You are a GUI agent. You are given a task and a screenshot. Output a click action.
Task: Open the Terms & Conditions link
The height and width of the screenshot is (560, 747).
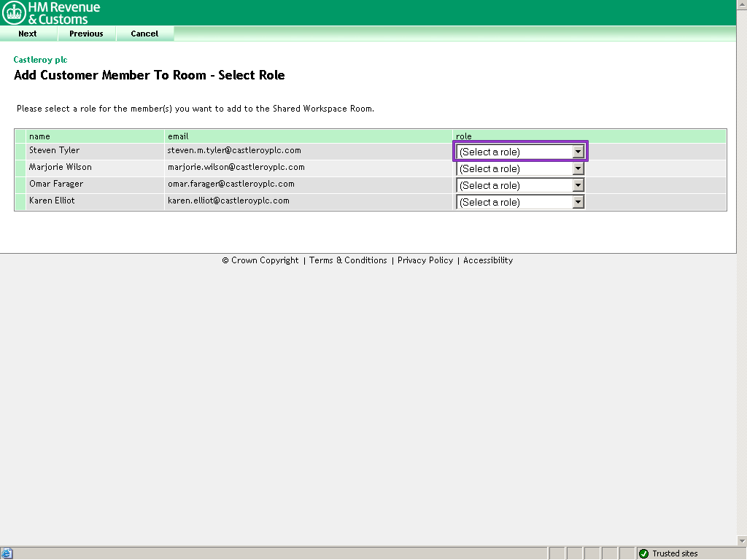click(348, 260)
